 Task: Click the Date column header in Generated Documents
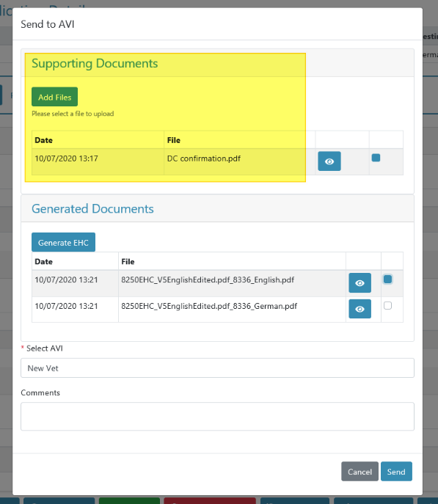(44, 262)
